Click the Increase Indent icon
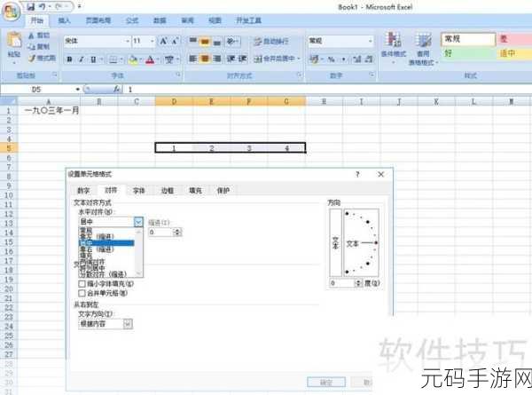 coord(242,59)
